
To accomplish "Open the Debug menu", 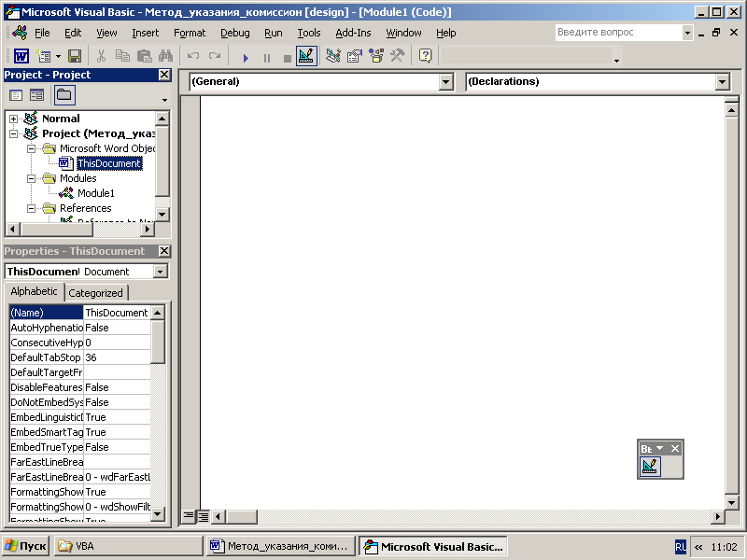I will click(x=235, y=33).
